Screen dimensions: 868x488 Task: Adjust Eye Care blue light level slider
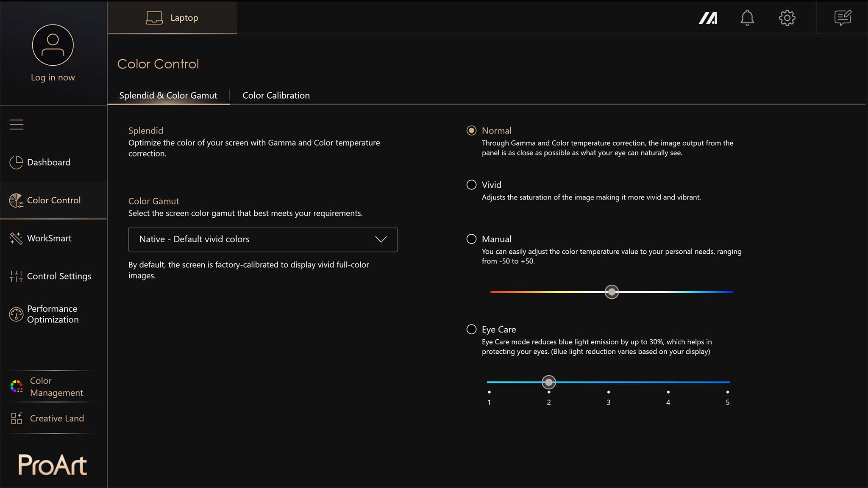pyautogui.click(x=548, y=382)
